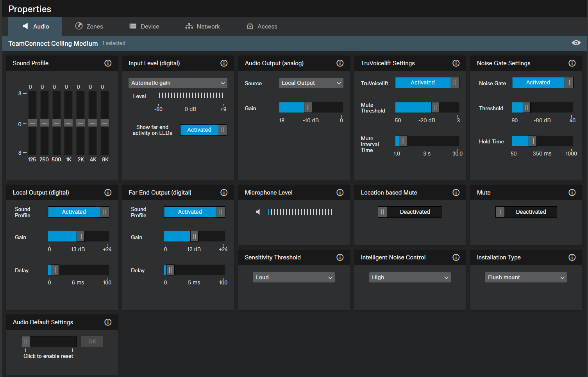Enable the Mute toggle switch
The width and height of the screenshot is (588, 377).
coord(526,212)
